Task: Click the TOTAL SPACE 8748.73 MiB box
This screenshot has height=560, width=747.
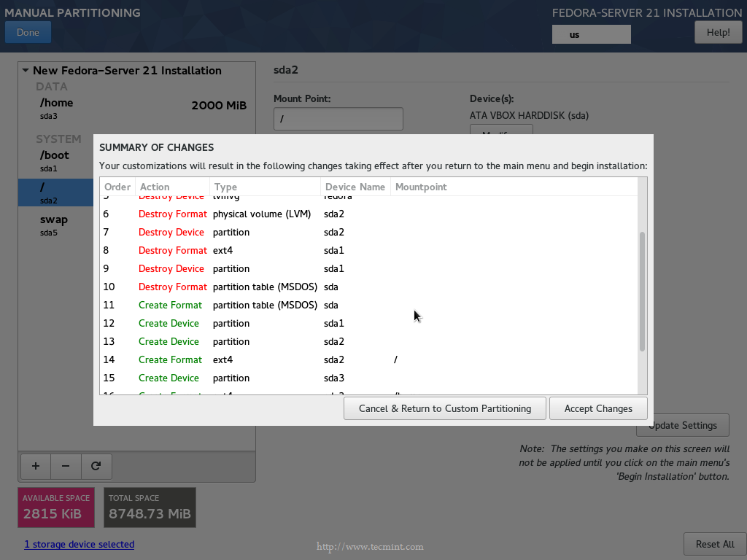Action: 150,507
